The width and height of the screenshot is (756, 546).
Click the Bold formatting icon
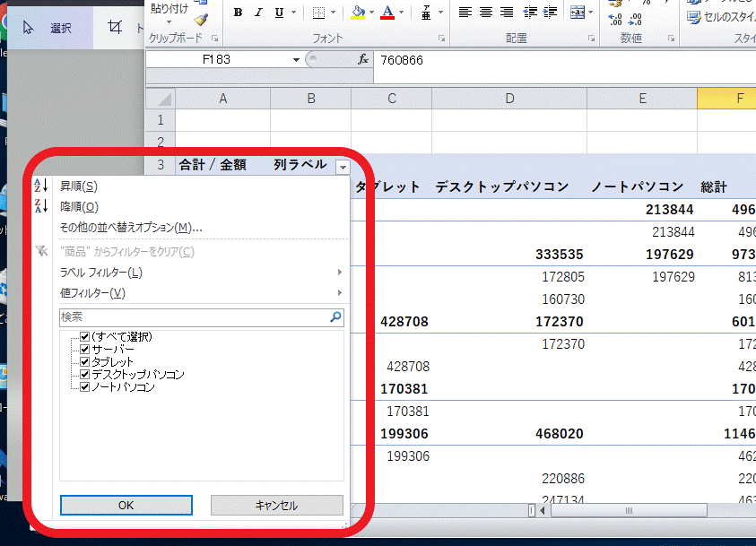238,13
